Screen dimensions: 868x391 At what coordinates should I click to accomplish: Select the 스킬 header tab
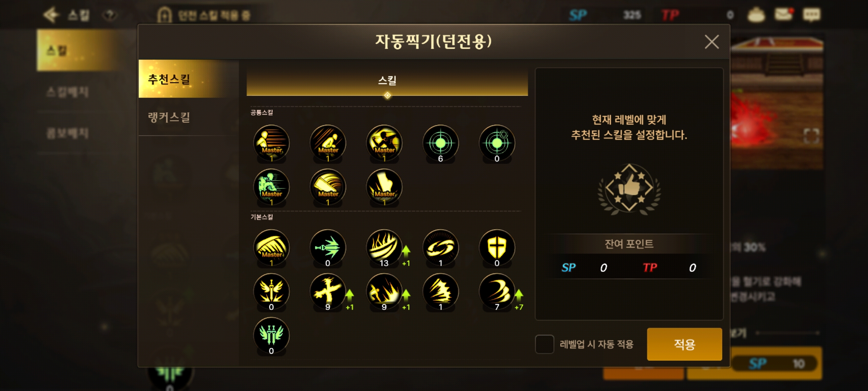[387, 80]
